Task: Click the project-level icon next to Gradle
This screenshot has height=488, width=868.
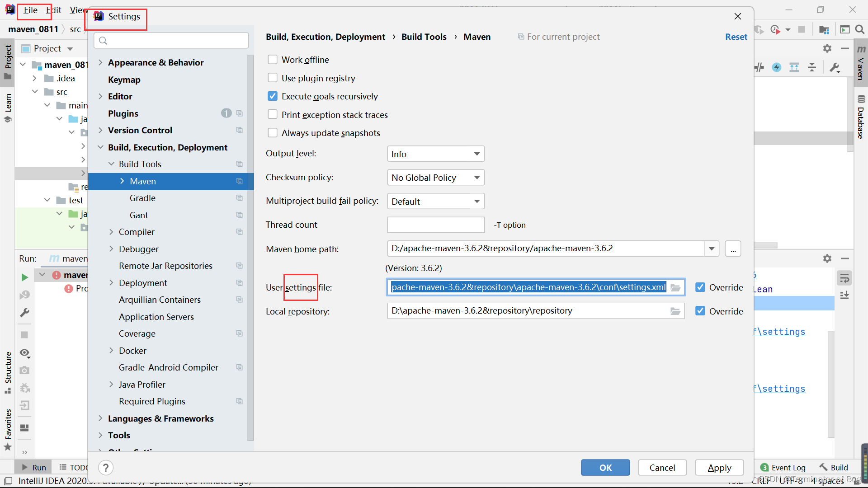Action: [x=240, y=198]
